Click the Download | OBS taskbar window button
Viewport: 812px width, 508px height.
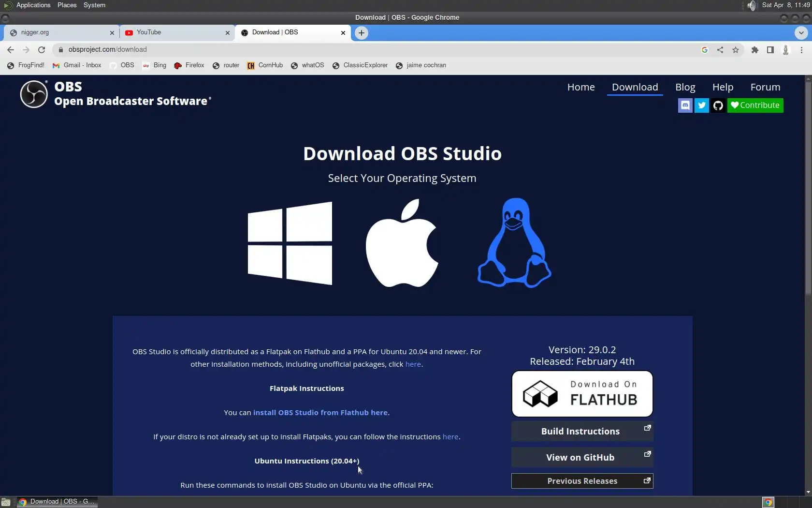click(x=57, y=502)
